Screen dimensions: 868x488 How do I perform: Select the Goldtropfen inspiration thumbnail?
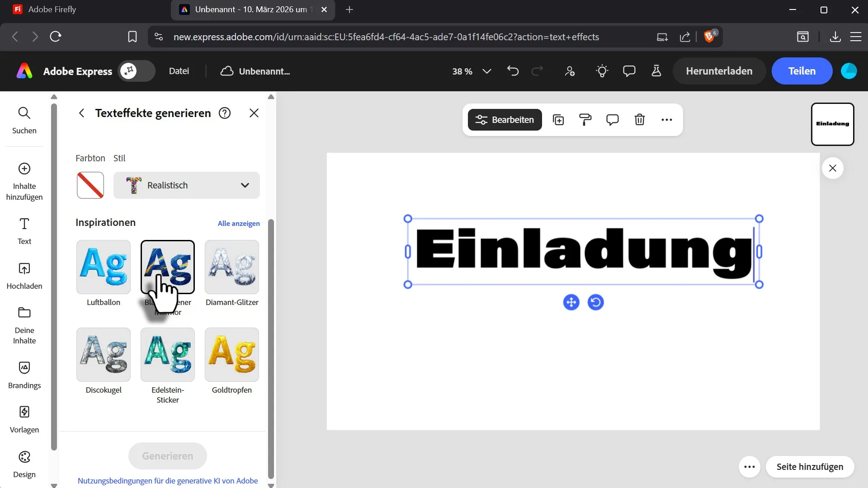[231, 355]
